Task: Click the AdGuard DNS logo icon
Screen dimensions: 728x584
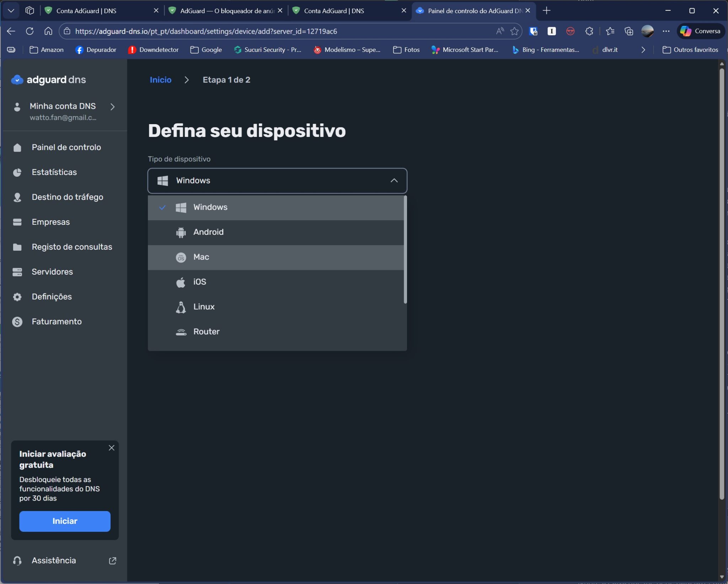Action: (x=17, y=80)
